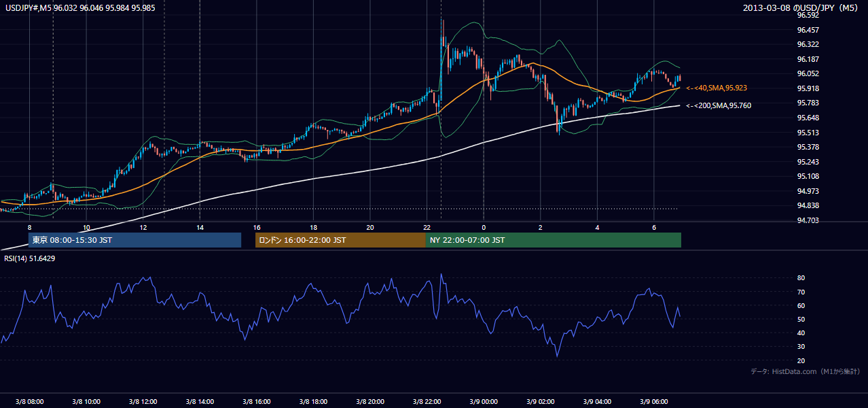
Task: Click the 96.187 price axis label
Action: (x=807, y=59)
